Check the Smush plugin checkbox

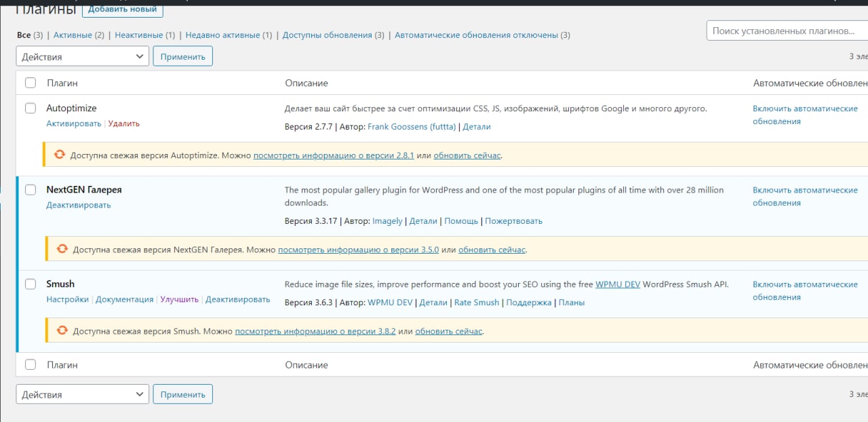31,284
